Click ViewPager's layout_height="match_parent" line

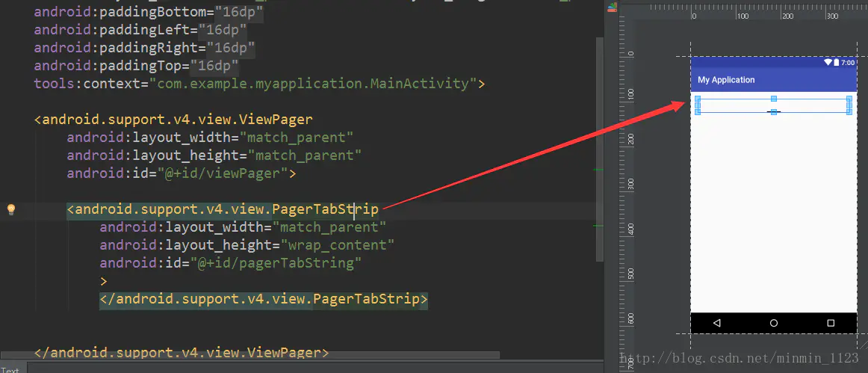tap(214, 155)
